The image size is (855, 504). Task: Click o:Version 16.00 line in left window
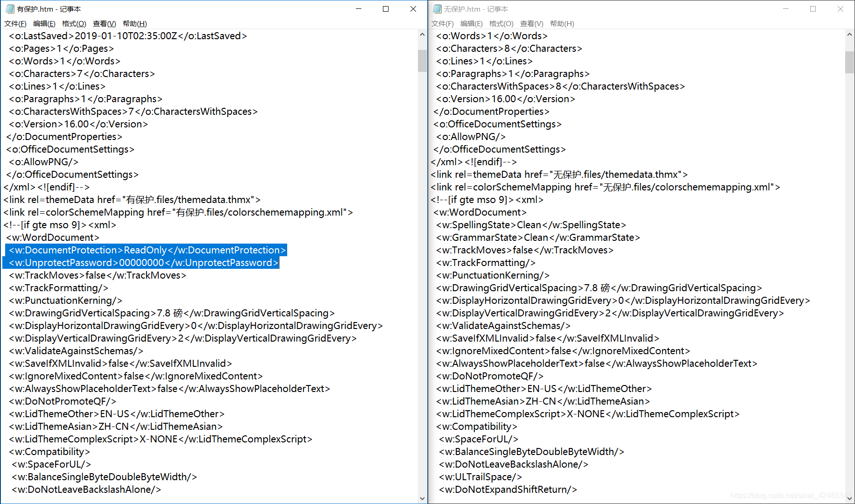[78, 124]
